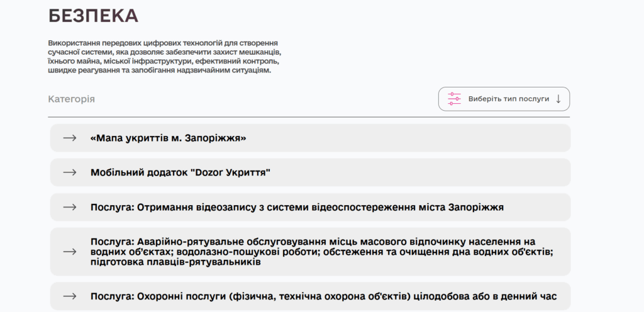Click arrow icon beside Отримання відеозапису service
The height and width of the screenshot is (312, 644).
[70, 207]
